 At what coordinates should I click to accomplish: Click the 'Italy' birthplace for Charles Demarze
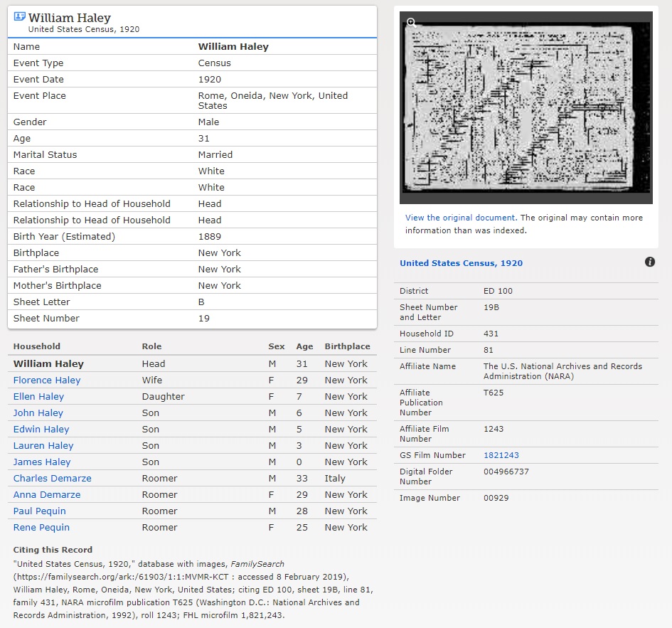(x=335, y=479)
